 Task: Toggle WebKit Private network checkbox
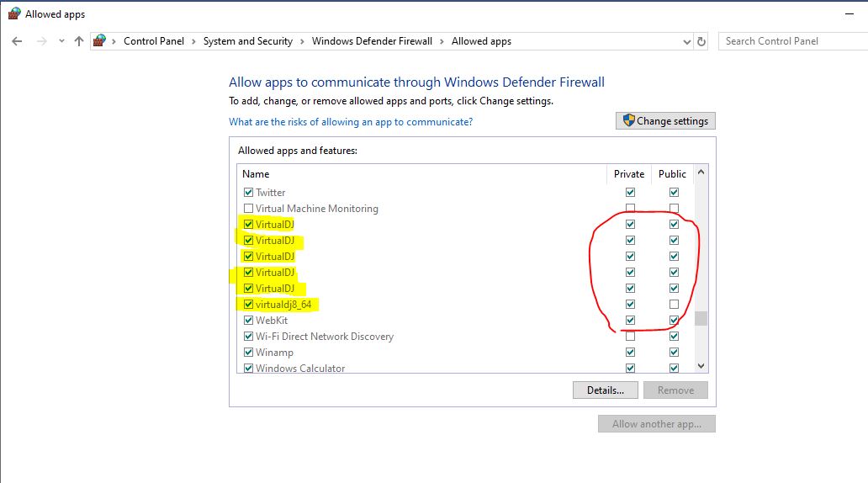(x=630, y=320)
